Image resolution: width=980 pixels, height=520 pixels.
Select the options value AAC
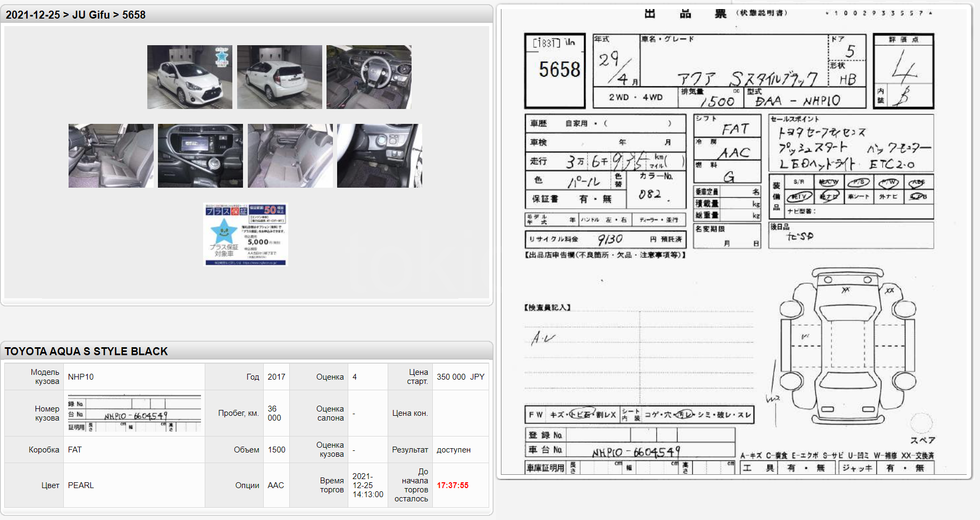tap(276, 485)
